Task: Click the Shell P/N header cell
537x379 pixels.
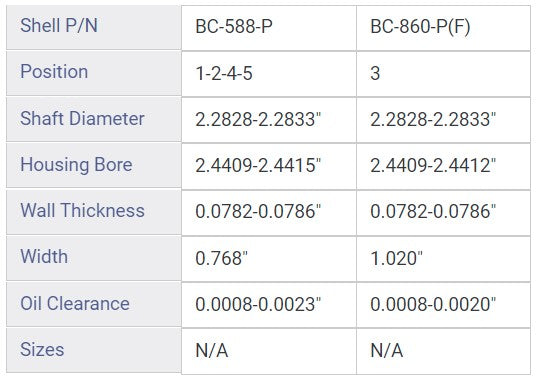Action: 93,27
